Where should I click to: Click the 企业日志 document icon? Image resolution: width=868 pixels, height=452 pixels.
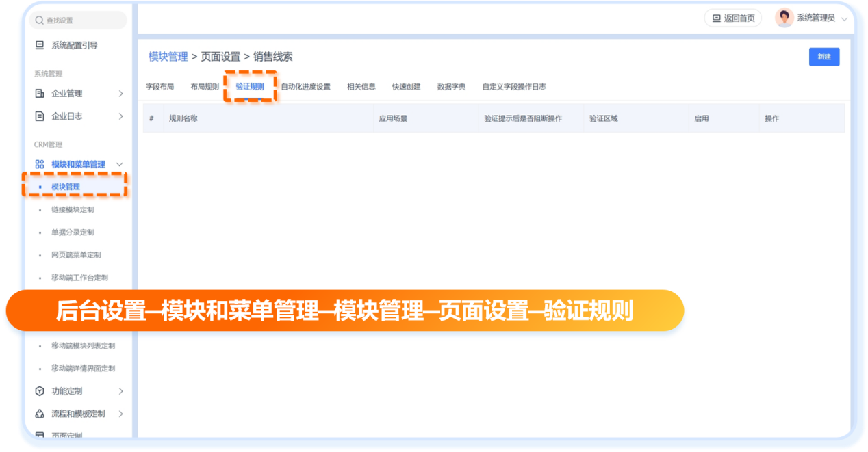(40, 116)
